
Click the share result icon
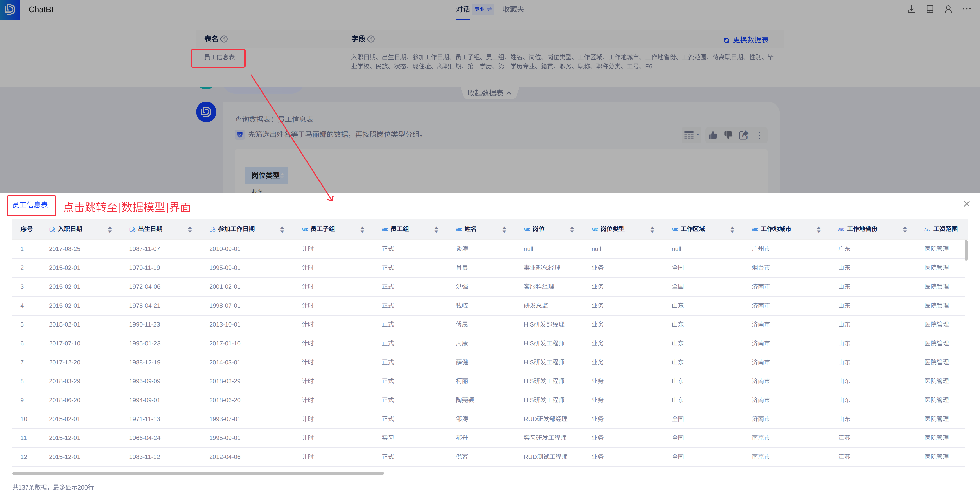click(743, 135)
